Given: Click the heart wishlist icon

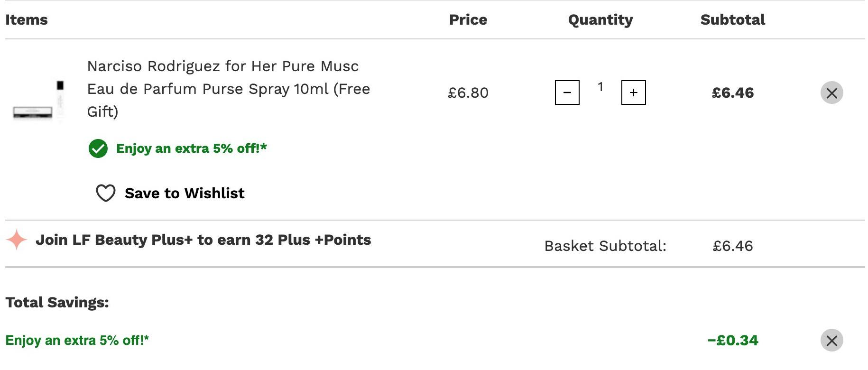Looking at the screenshot, I should point(105,193).
